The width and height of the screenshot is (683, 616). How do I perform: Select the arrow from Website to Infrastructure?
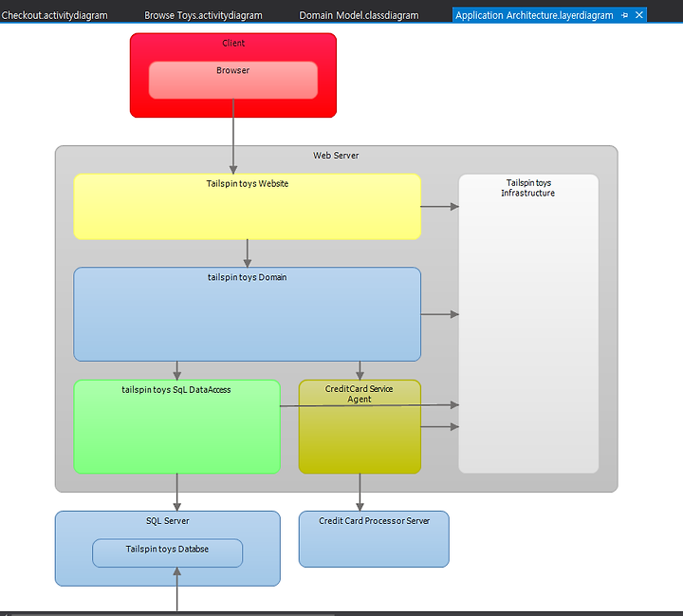tap(439, 206)
